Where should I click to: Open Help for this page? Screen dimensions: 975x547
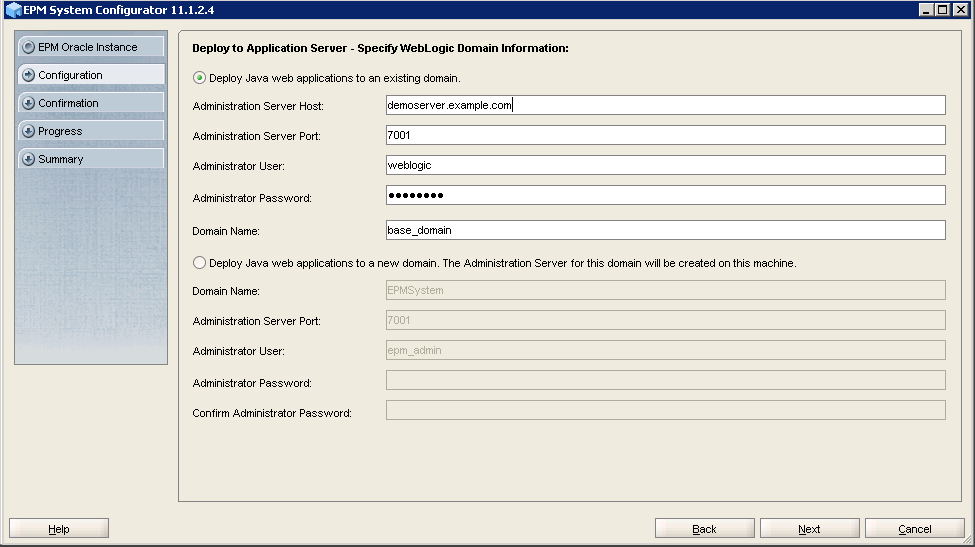click(x=59, y=529)
